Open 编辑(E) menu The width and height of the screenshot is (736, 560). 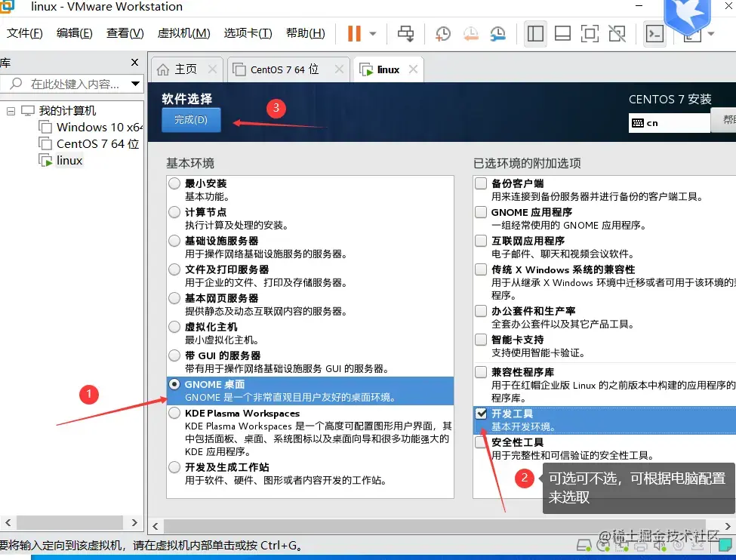coord(74,33)
